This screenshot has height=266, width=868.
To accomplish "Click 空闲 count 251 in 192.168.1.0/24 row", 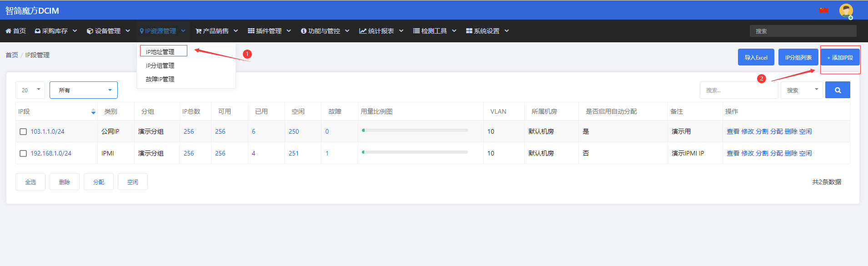I will point(294,153).
